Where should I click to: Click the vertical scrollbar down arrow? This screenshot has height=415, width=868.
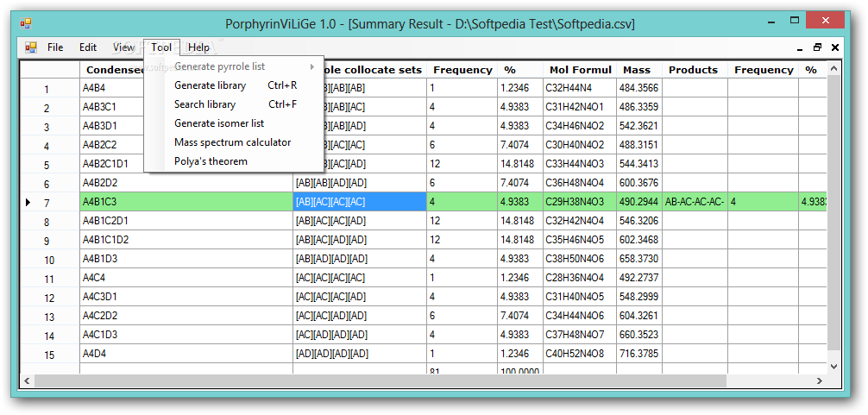click(x=834, y=367)
